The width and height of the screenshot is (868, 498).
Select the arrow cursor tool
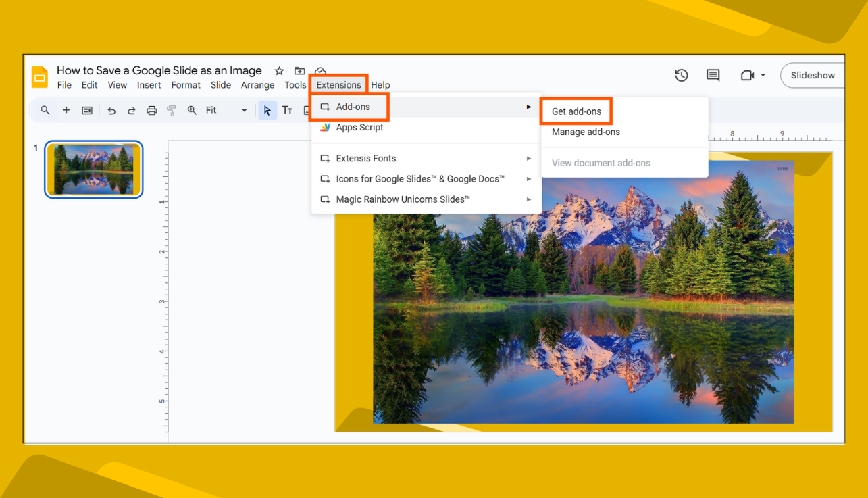267,109
